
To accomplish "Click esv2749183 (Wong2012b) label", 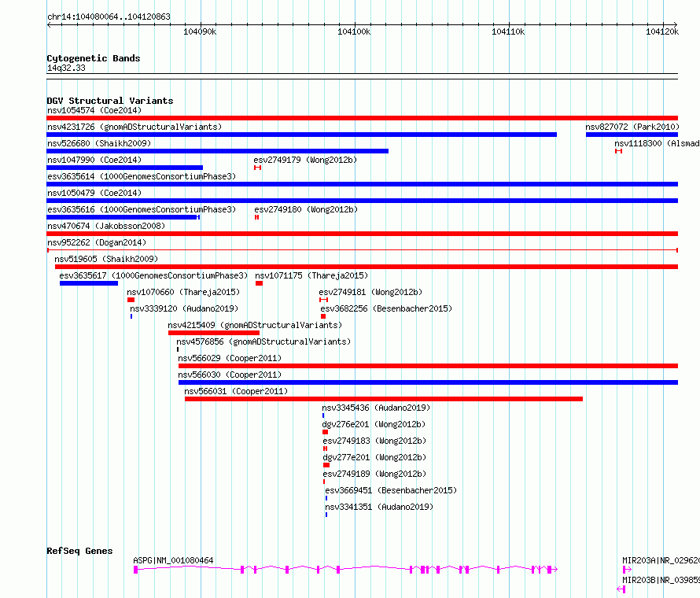I will pyautogui.click(x=374, y=441).
